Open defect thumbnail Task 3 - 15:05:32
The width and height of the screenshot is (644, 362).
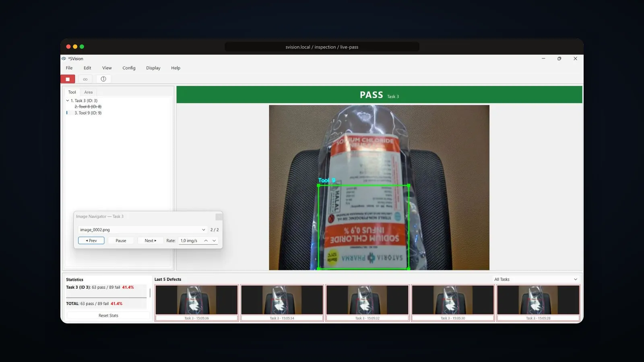tap(367, 303)
